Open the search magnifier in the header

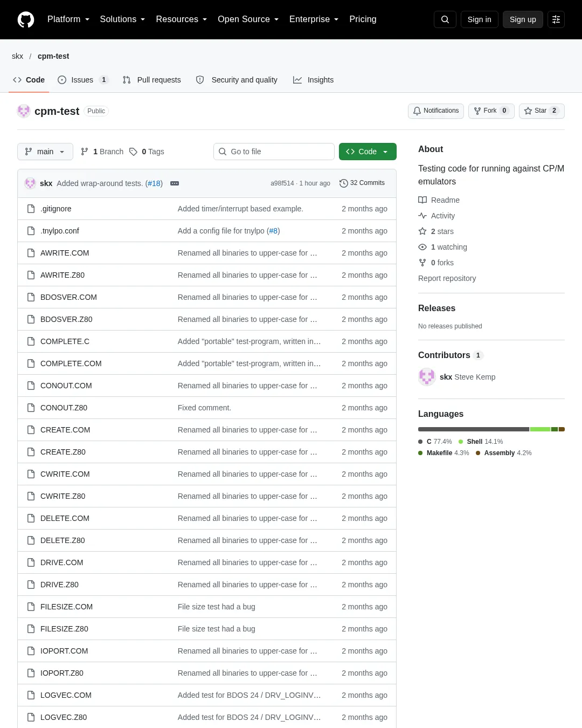pyautogui.click(x=445, y=19)
